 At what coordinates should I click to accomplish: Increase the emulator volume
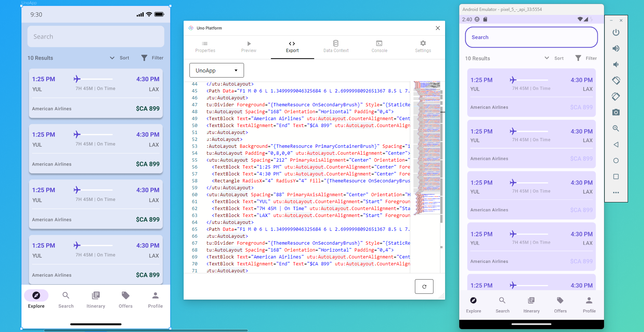(x=616, y=48)
